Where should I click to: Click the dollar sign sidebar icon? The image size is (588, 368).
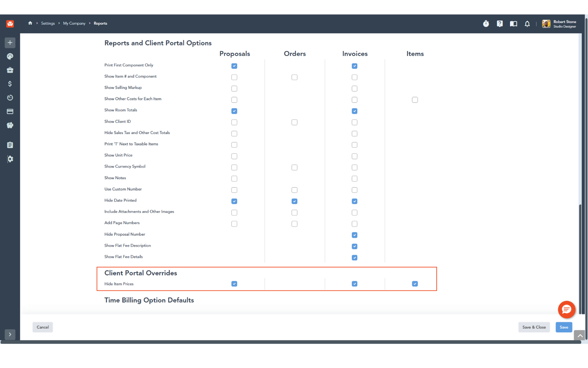pos(10,84)
